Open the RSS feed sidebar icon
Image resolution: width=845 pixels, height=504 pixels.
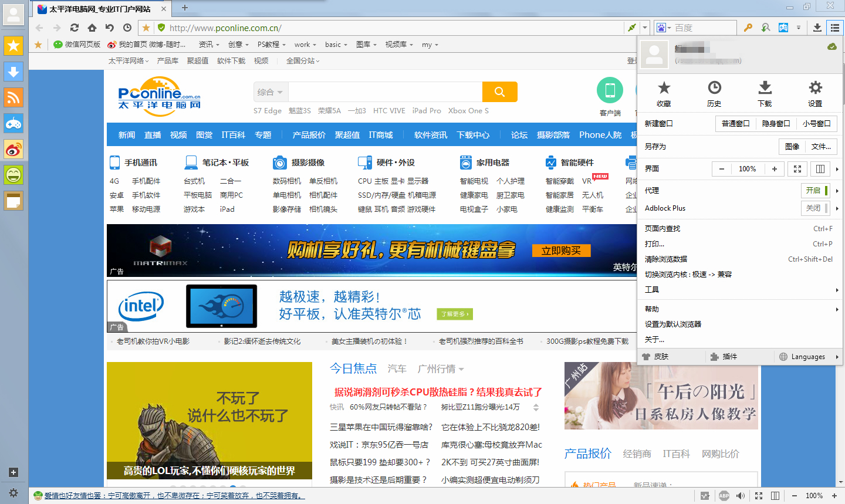(13, 97)
